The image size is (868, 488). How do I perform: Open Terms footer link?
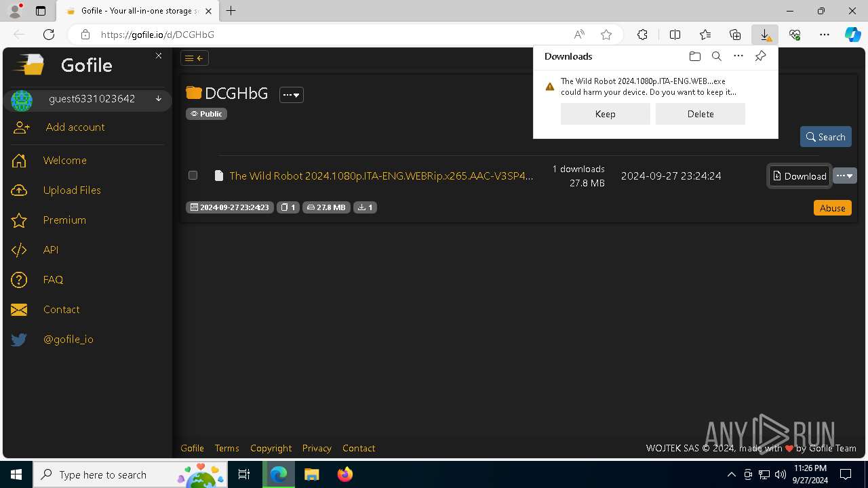click(226, 448)
